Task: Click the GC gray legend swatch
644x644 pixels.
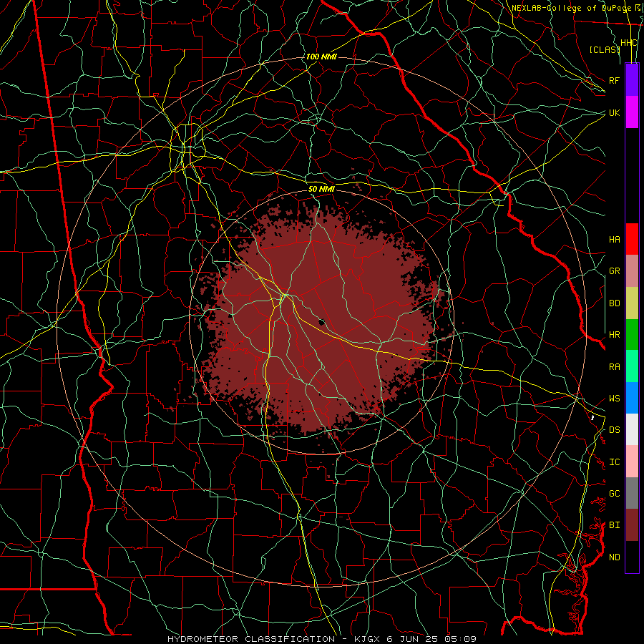Action: 632,493
